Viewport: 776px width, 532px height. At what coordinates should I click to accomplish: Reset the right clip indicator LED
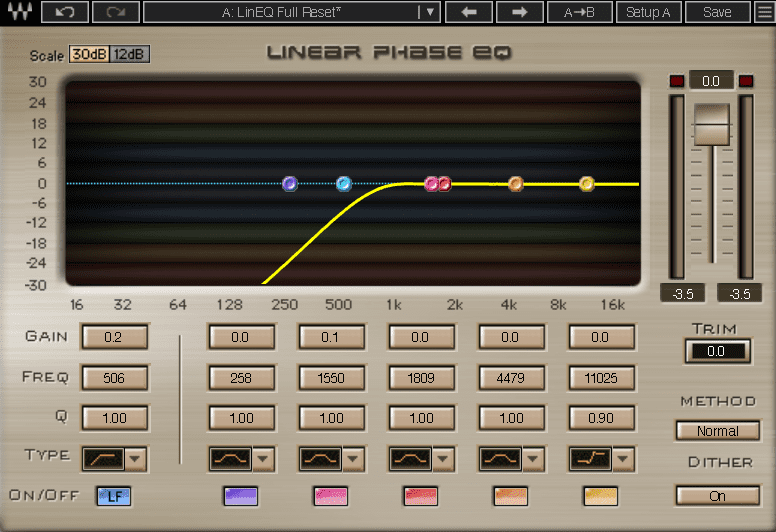(746, 81)
